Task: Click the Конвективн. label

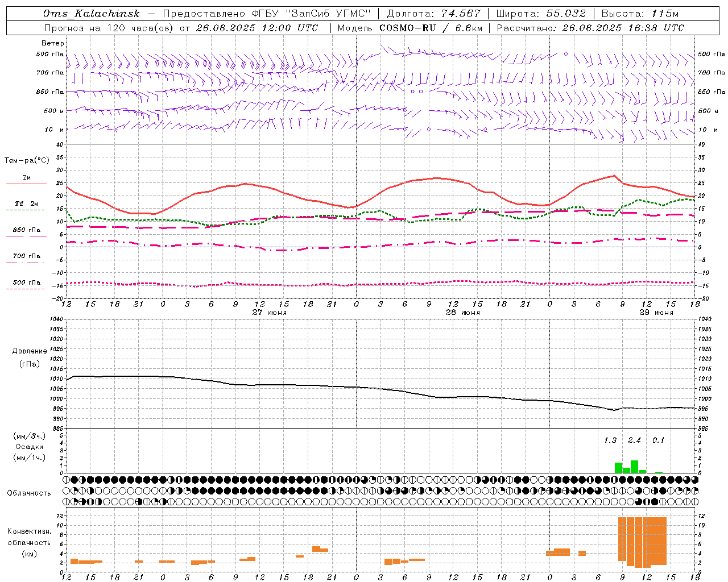Action: pyautogui.click(x=29, y=531)
